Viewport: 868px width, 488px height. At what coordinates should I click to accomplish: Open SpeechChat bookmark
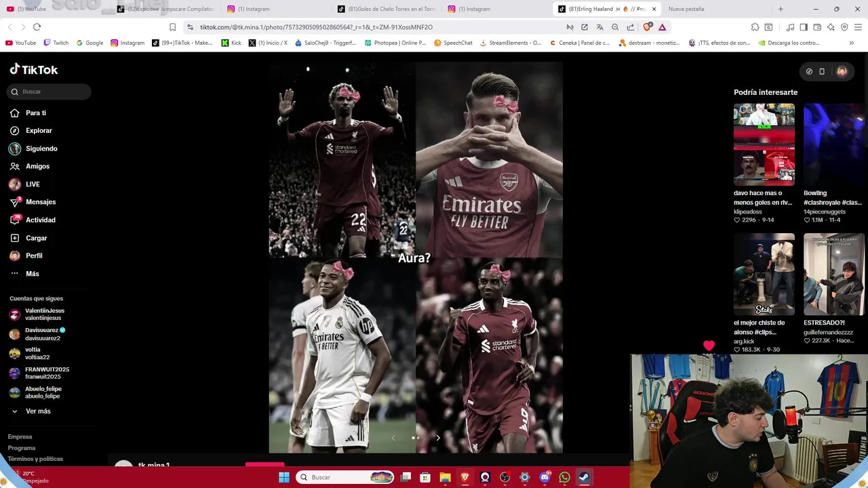pos(453,43)
